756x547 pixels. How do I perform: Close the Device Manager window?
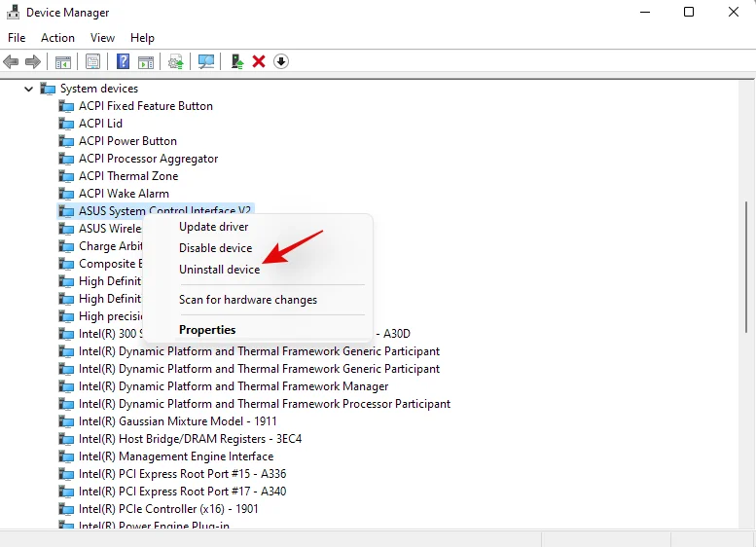(734, 12)
